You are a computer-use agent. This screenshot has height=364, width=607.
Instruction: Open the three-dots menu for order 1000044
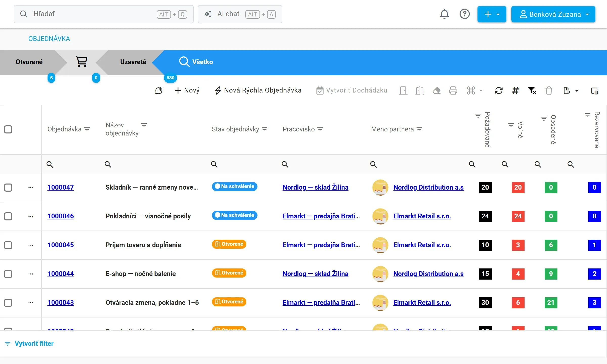tap(31, 274)
